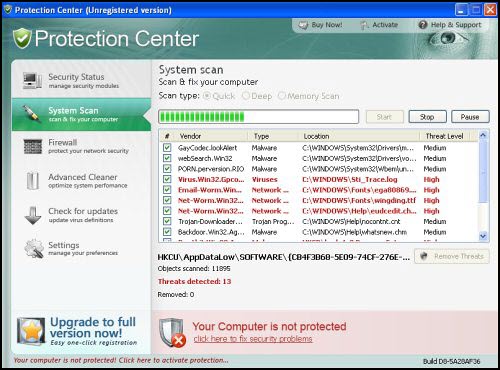Click the green scan progress bar
This screenshot has height=370, width=500.
click(258, 117)
